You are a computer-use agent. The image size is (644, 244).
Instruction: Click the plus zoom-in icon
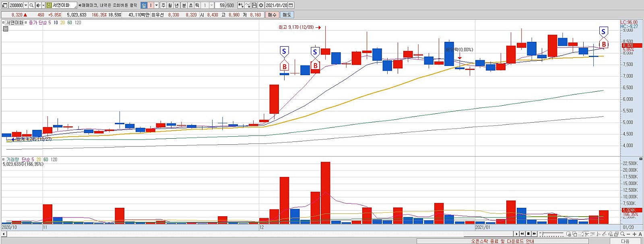[634, 234]
